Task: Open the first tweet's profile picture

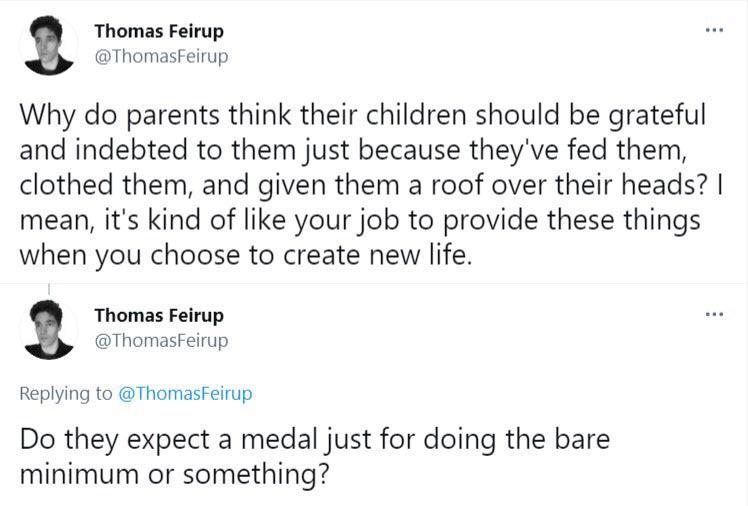Action: click(x=49, y=46)
